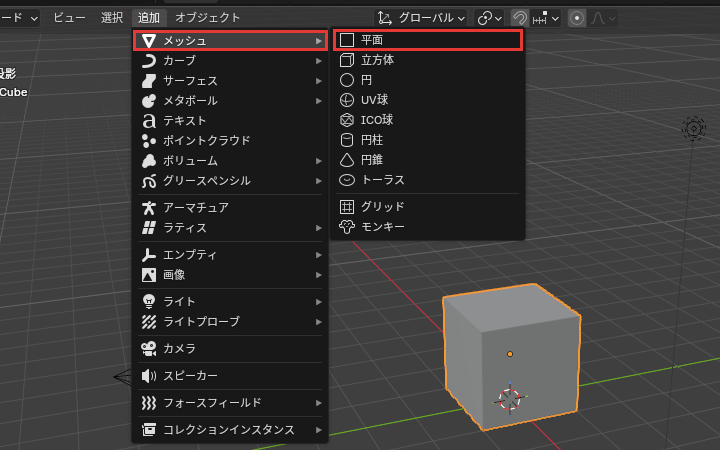Expand the グリースペンシル submenu arrow
The height and width of the screenshot is (450, 720).
[319, 181]
